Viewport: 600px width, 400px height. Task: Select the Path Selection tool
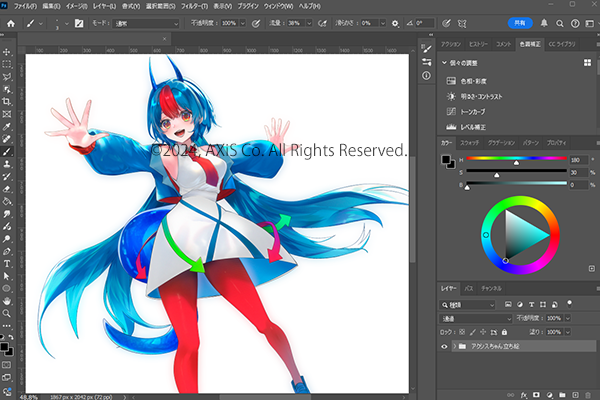click(x=7, y=276)
